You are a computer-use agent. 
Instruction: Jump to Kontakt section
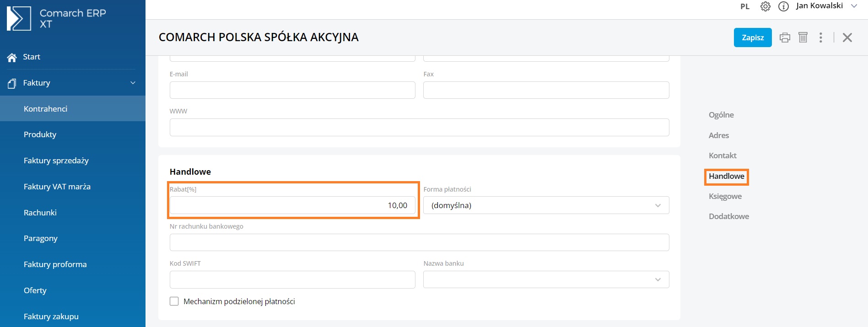click(722, 155)
